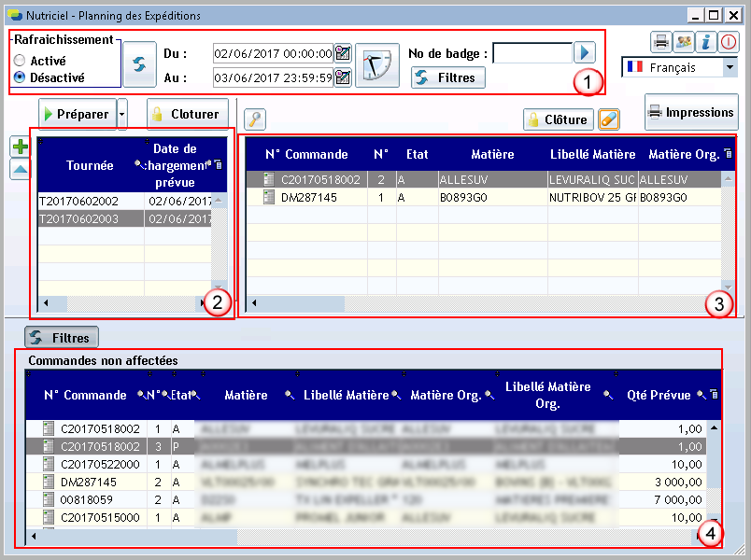Click the Date de chargement prévue column header
751x560 pixels.
pos(175,165)
